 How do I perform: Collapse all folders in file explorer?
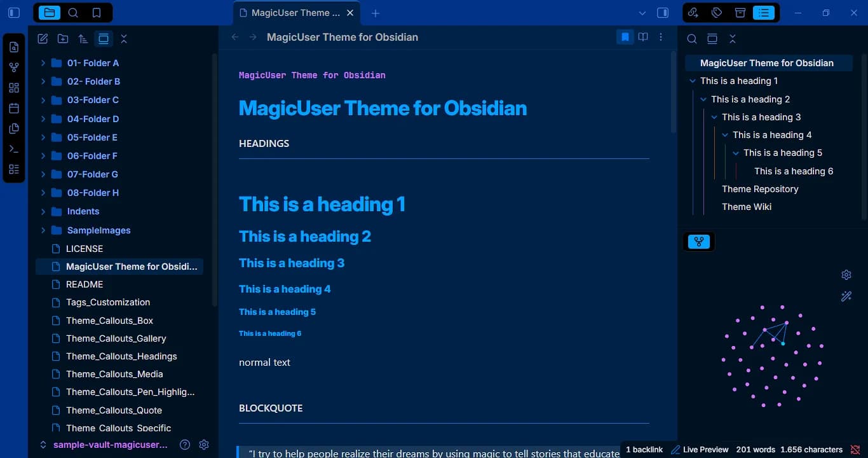pos(124,39)
